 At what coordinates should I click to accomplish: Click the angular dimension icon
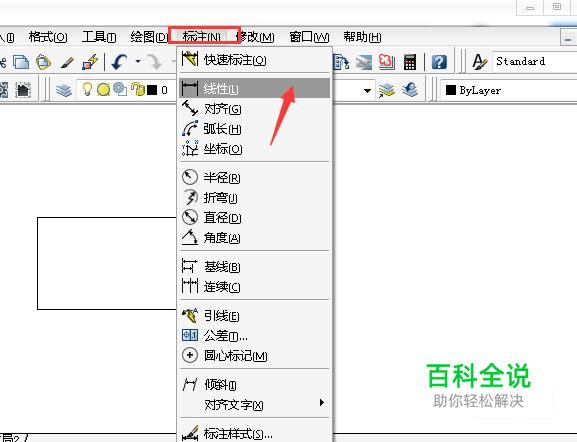coord(190,237)
